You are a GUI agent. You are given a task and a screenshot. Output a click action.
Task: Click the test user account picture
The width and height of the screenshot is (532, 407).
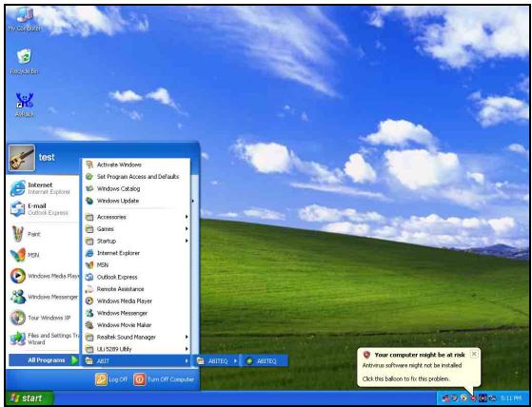[22, 158]
